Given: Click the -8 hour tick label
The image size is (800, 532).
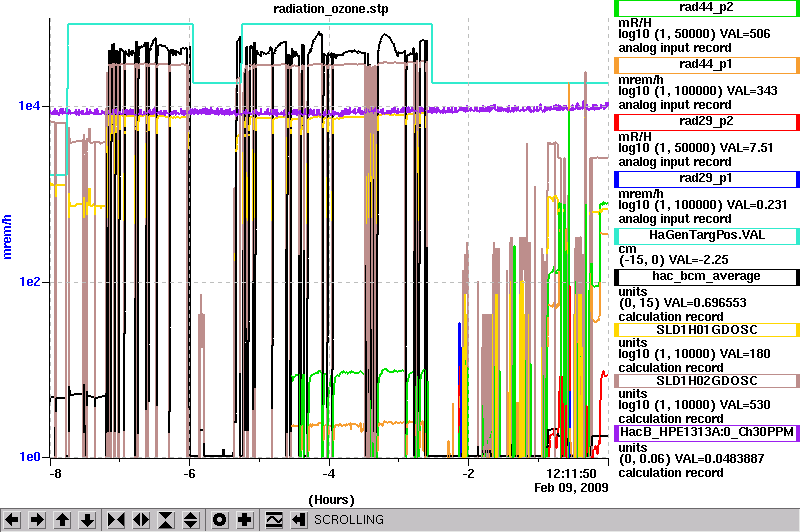Looking at the screenshot, I should (55, 474).
